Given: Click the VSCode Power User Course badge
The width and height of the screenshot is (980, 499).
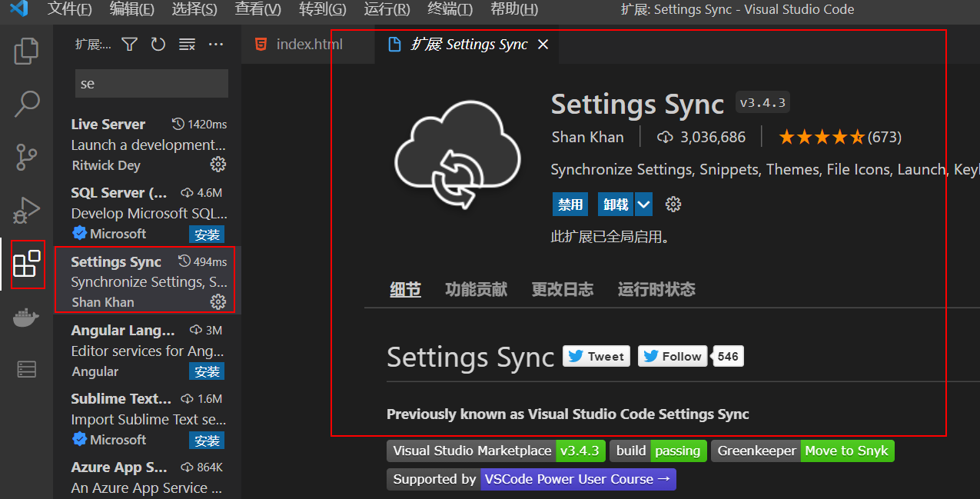Looking at the screenshot, I should (531, 479).
